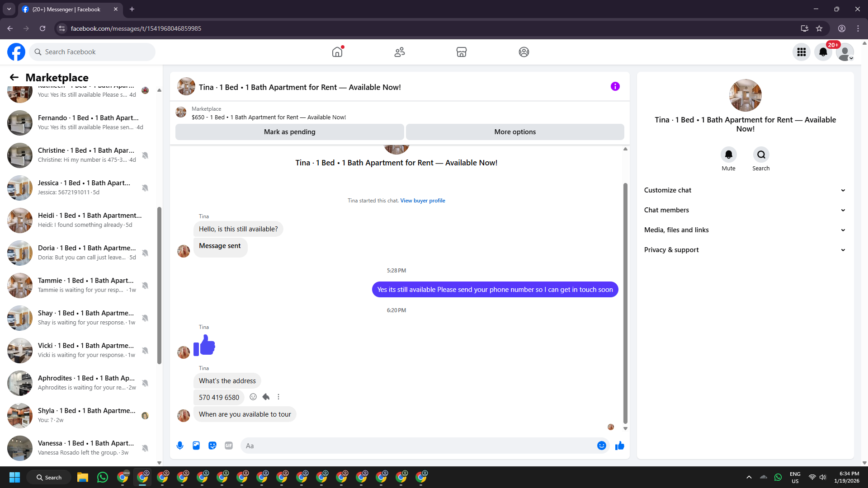React to the 570 419 6580 message
The image size is (868, 488).
tap(253, 397)
